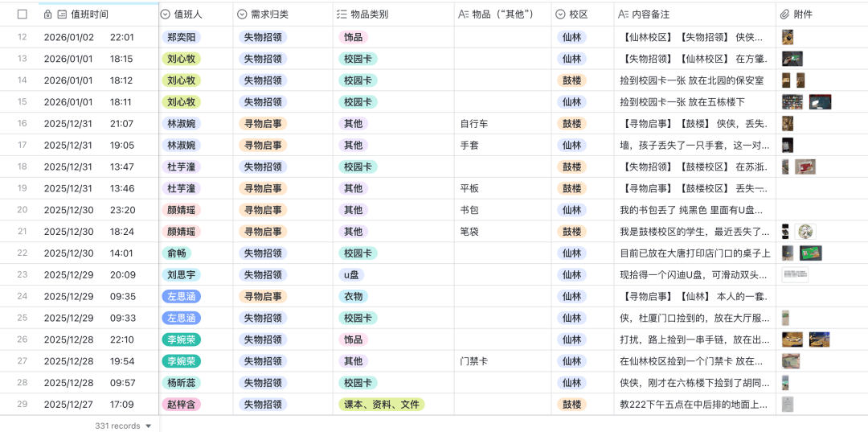
Task: Click the text field icon beside 物品("其他")
Action: [x=463, y=14]
